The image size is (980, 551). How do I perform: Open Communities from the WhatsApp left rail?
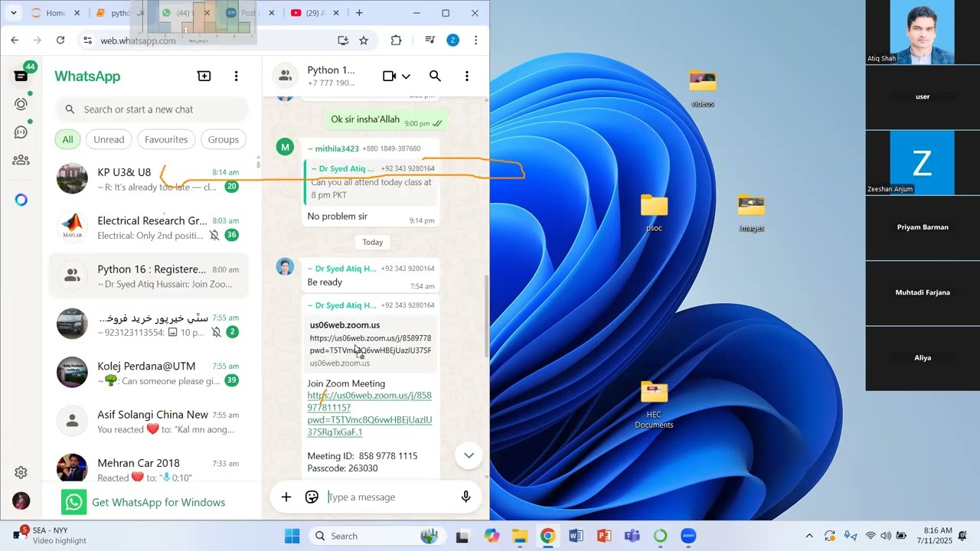(x=21, y=160)
